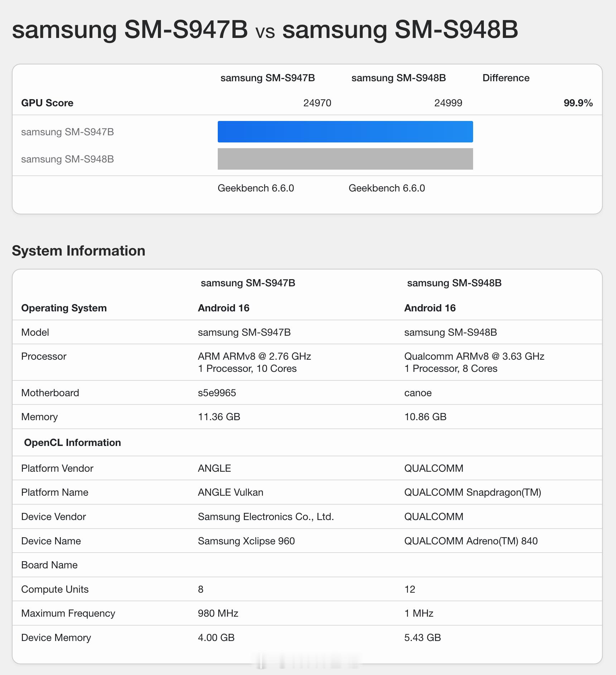Click samsung SM-S947B in the Model row
Image resolution: width=616 pixels, height=675 pixels.
pos(244,332)
